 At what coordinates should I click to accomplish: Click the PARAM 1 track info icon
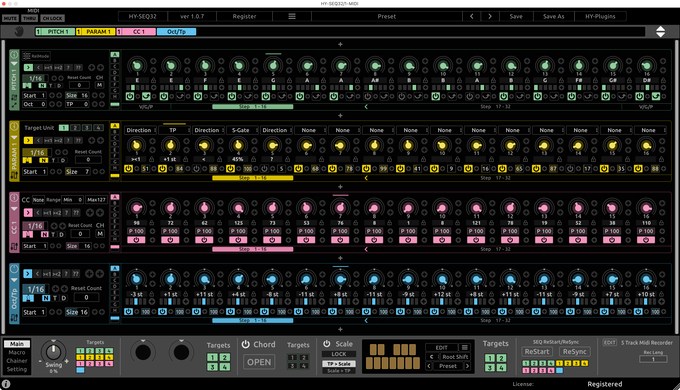(x=14, y=126)
